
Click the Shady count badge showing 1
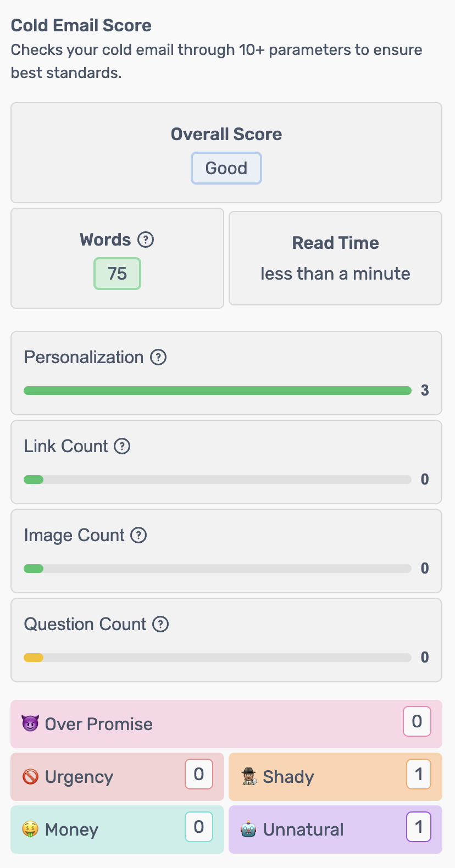click(419, 774)
